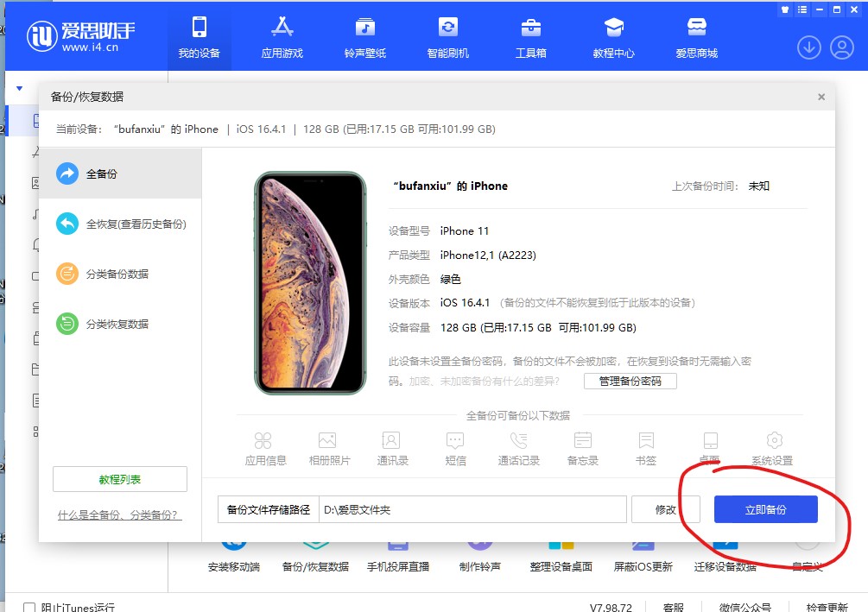The width and height of the screenshot is (868, 612).
Task: Click the 全备份 blue arrow icon
Action: tap(67, 174)
